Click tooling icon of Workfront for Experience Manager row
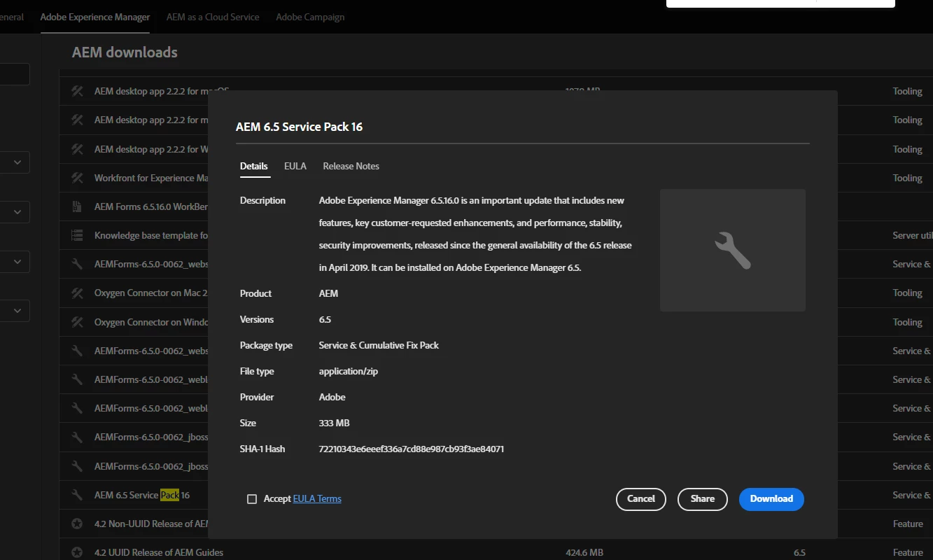The image size is (933, 560). click(x=78, y=178)
